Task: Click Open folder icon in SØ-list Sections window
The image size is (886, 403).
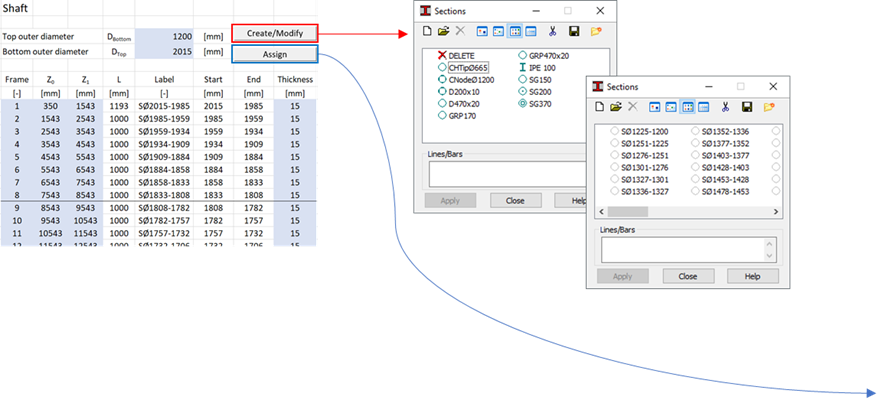Action: pos(615,106)
